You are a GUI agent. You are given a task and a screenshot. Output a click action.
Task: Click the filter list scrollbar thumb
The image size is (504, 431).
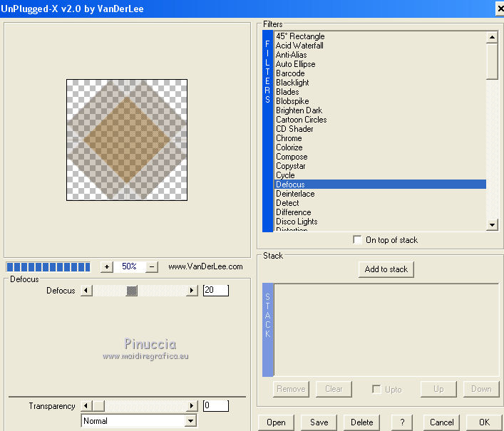click(x=492, y=61)
